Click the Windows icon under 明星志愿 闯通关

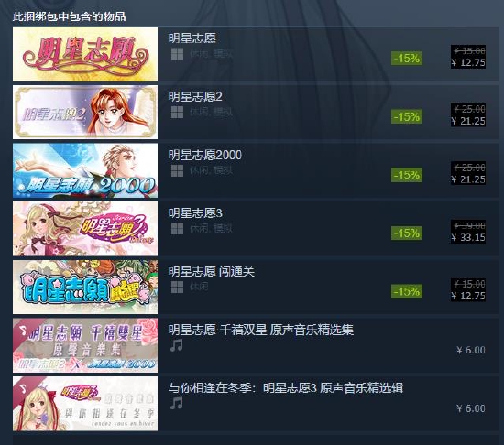tap(177, 288)
